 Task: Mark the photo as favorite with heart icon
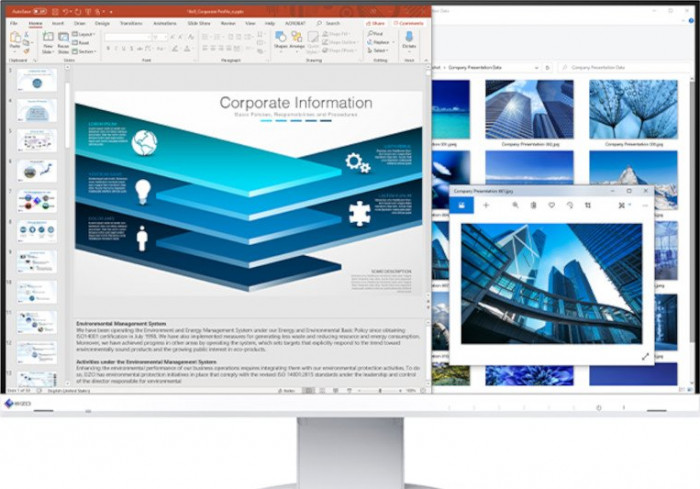(551, 205)
